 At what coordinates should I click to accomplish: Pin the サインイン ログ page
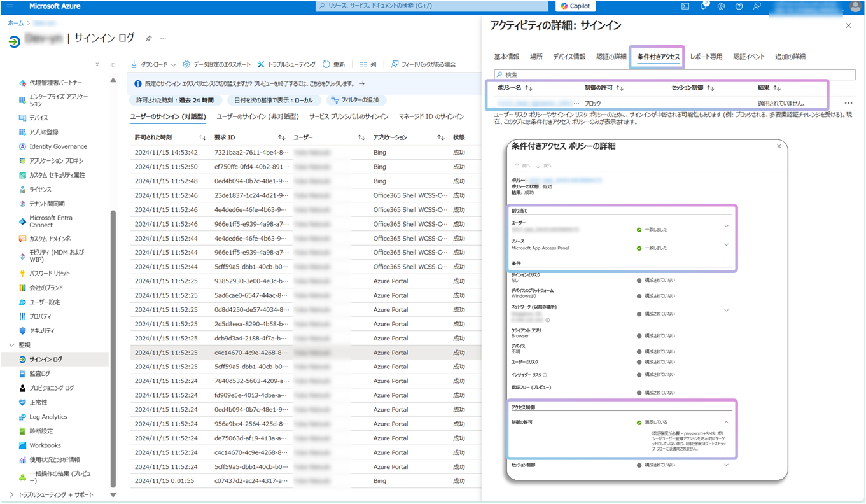148,38
